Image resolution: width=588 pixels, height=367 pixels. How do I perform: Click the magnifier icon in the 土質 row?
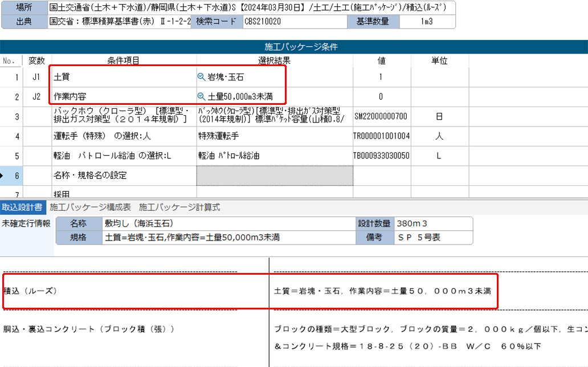tap(202, 77)
